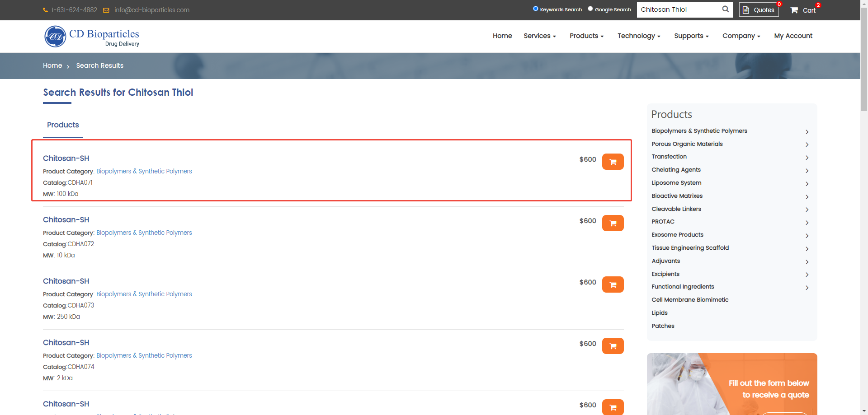This screenshot has width=868, height=415.
Task: Select the Google Search radio button
Action: pos(590,9)
